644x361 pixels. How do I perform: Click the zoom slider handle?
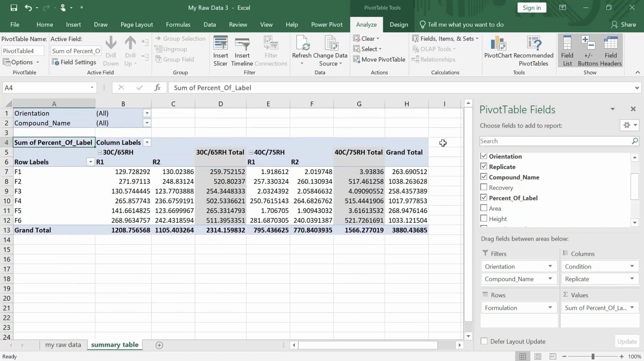point(593,356)
